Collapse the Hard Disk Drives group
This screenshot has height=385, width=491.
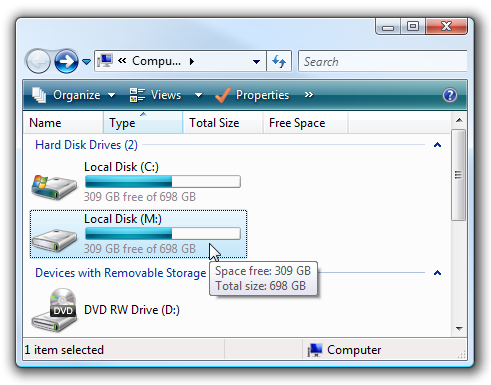(x=437, y=145)
